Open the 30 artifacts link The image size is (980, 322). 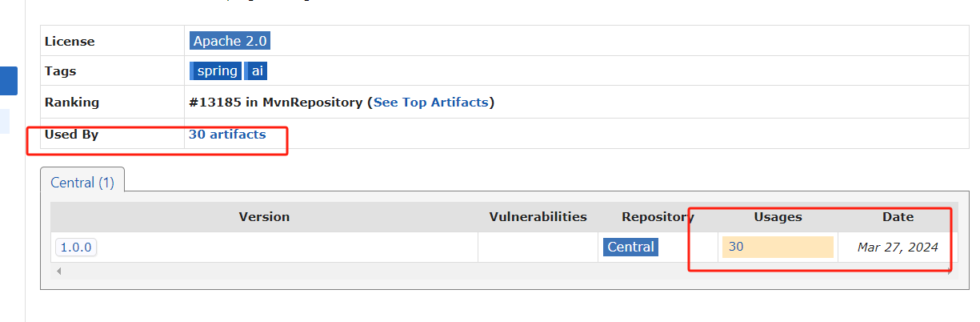[227, 135]
